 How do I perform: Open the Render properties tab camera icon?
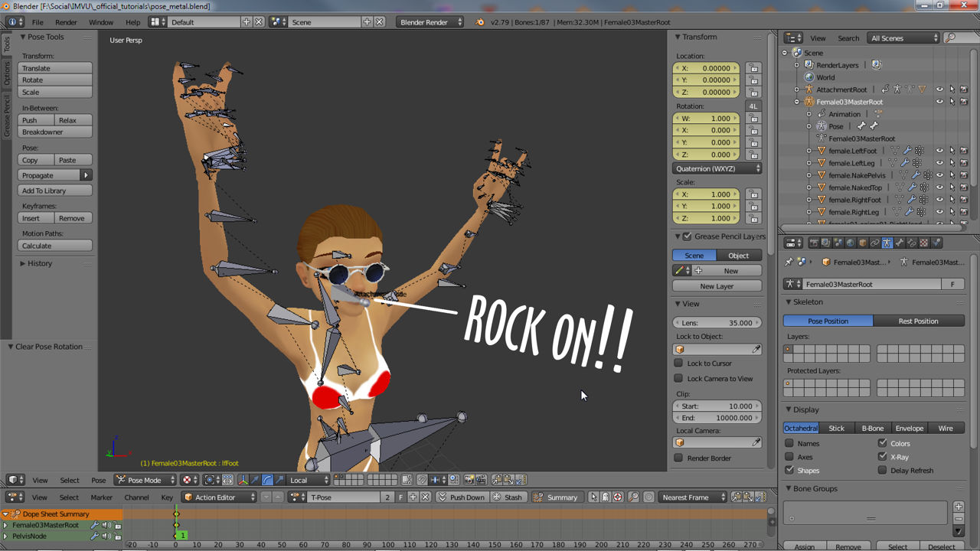point(813,243)
